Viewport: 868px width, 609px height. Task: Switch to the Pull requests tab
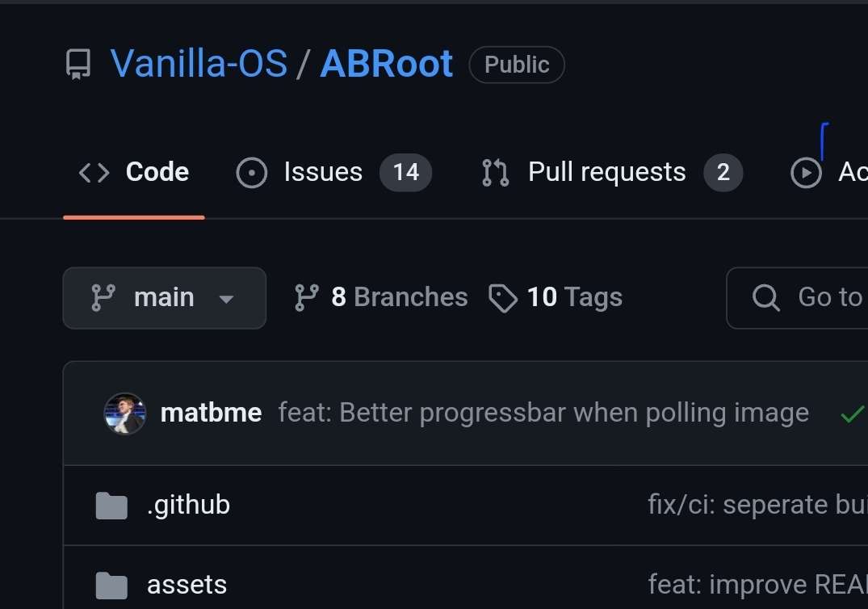(606, 172)
